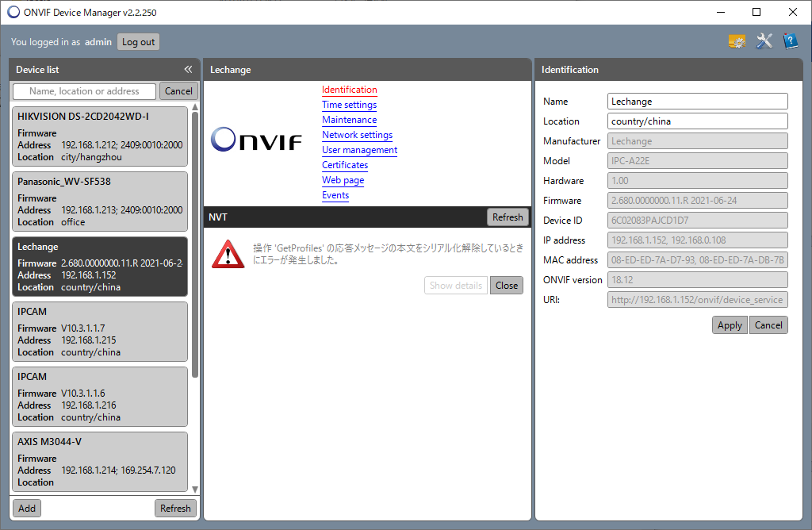Cancel the identification changes
Viewport: 812px width, 530px height.
[x=768, y=325]
